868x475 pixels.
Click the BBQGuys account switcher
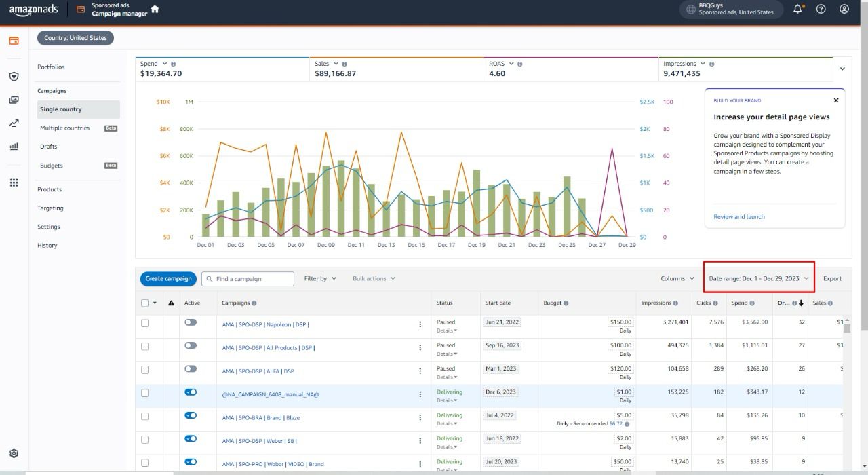coord(731,9)
